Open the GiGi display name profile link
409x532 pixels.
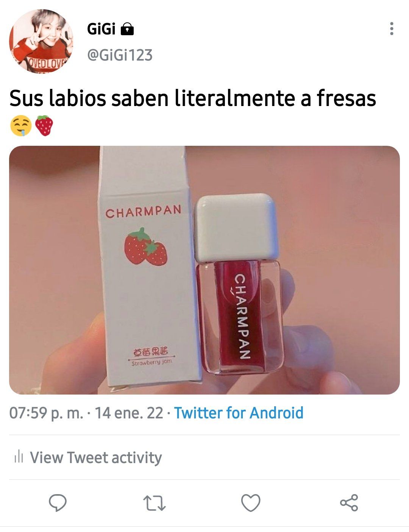pyautogui.click(x=101, y=29)
